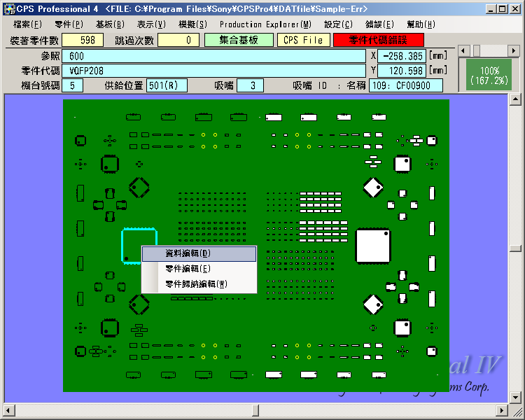Viewport: 525px width, 420px height.
Task: Choose 零件歸納編輯(W) in context menu
Action: coord(199,284)
